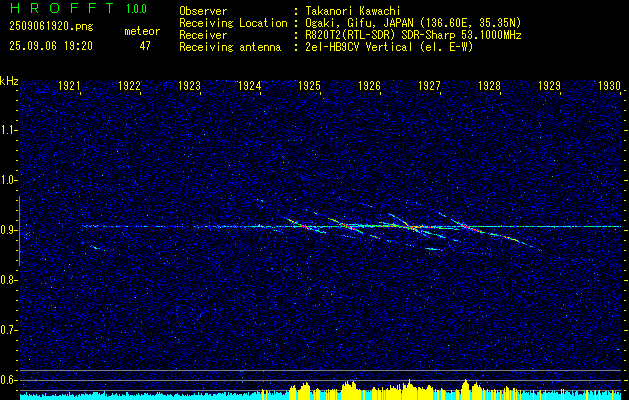Click the Receiving antenna label

[x=230, y=47]
